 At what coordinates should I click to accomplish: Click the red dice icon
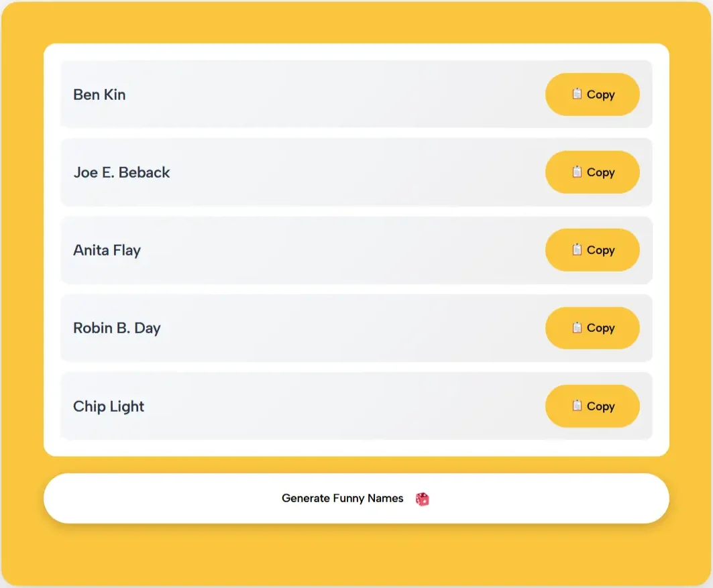(x=423, y=499)
